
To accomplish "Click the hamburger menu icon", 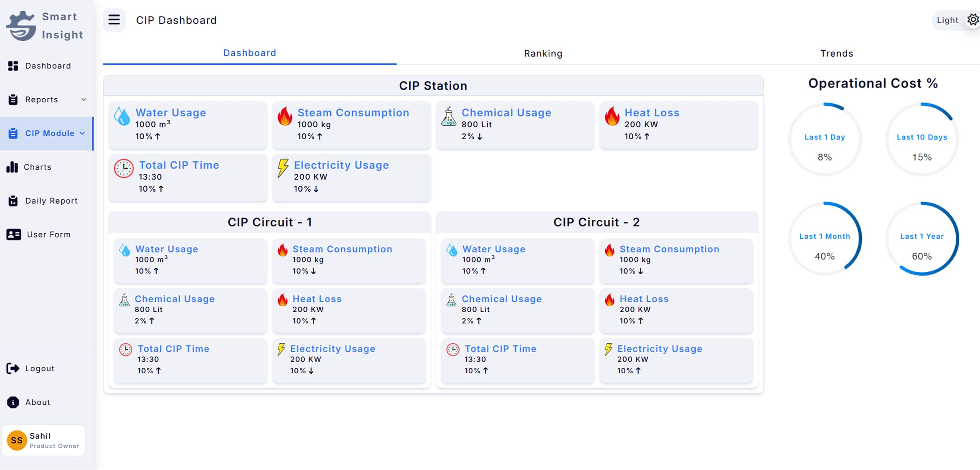I will click(x=114, y=20).
